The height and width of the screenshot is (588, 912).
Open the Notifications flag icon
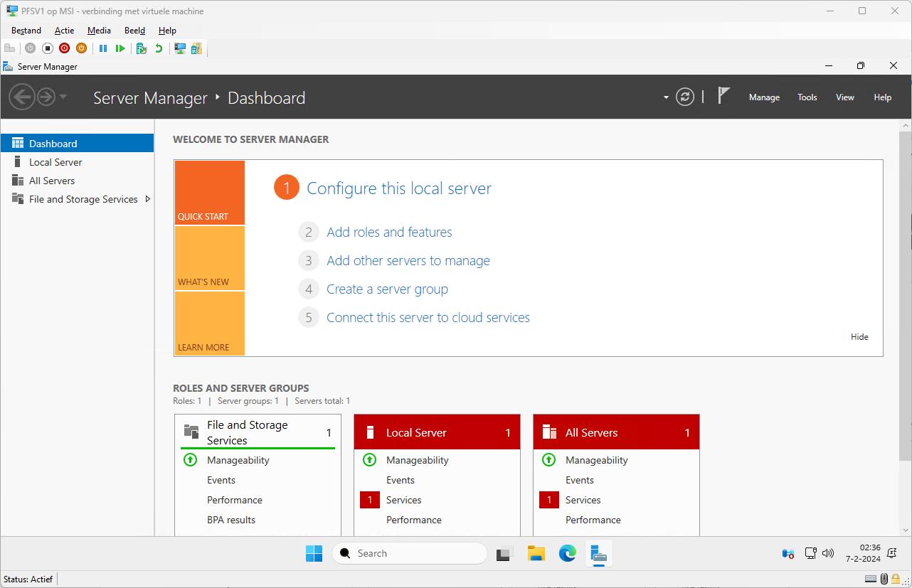723,95
